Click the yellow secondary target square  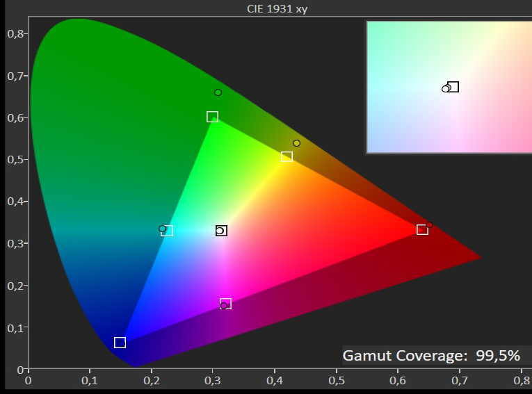pyautogui.click(x=287, y=157)
